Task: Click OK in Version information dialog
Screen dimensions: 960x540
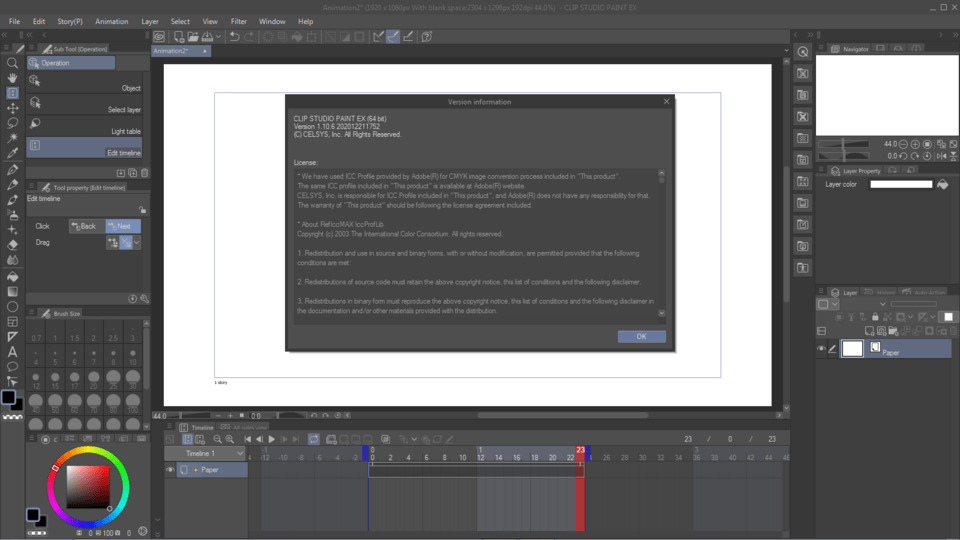Action: point(641,336)
